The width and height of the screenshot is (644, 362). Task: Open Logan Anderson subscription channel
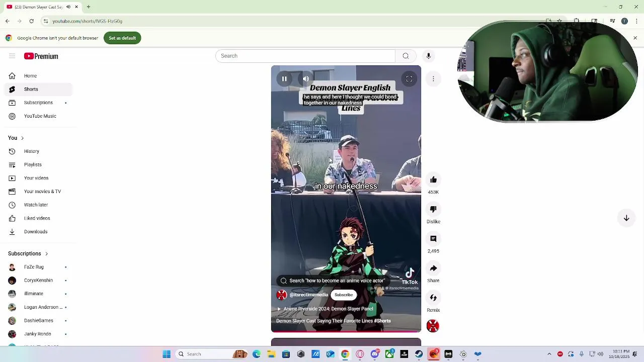38,307
